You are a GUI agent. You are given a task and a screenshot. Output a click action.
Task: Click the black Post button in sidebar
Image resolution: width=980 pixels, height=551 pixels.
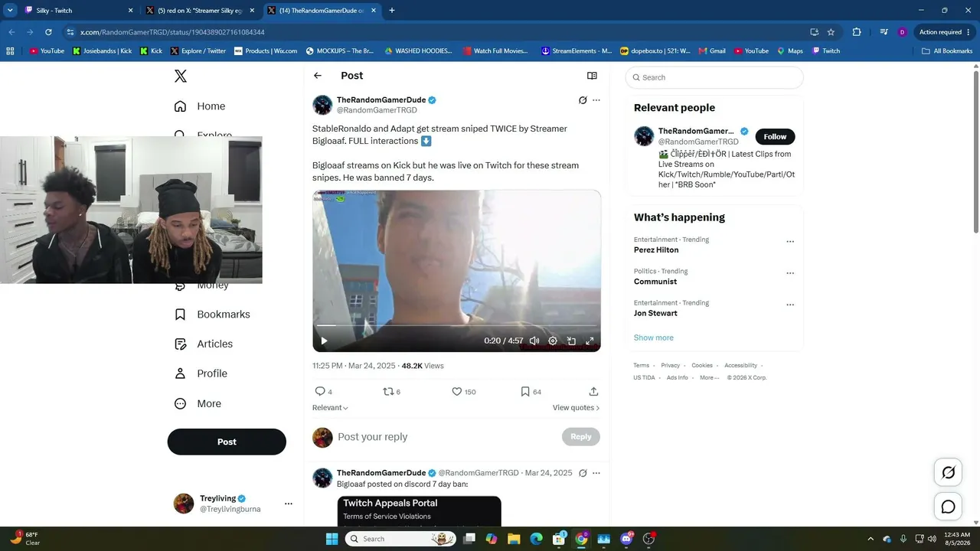pos(227,442)
